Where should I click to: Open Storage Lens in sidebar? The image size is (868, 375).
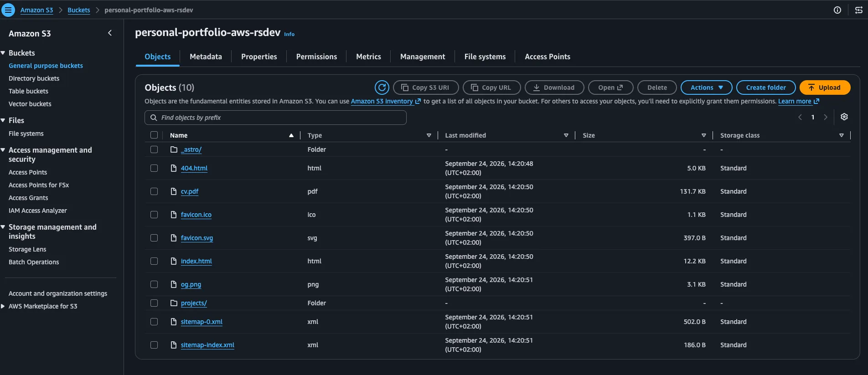tap(27, 249)
